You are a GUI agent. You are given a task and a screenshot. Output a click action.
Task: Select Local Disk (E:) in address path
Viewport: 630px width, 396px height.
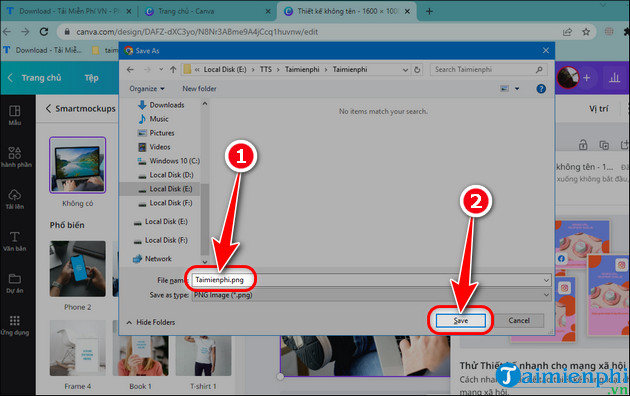tap(225, 69)
